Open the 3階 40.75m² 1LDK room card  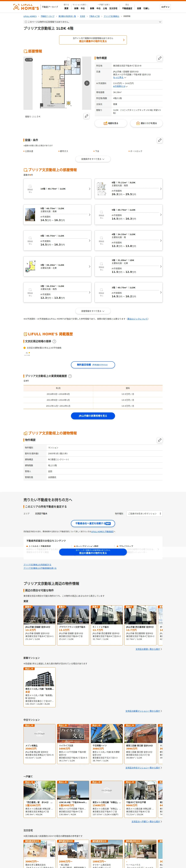pyautogui.click(x=129, y=293)
